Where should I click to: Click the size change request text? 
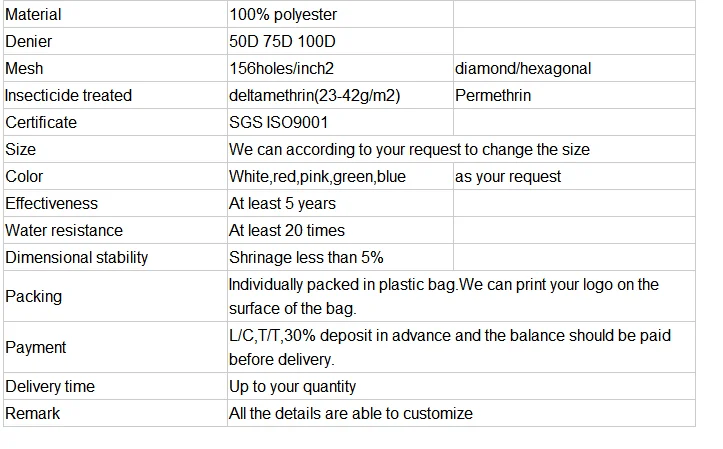pyautogui.click(x=409, y=149)
